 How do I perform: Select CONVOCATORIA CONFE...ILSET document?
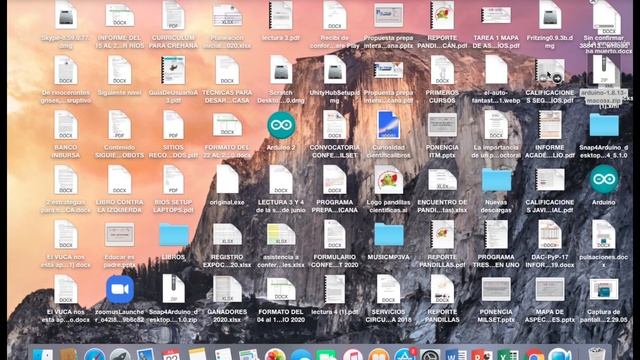(335, 125)
